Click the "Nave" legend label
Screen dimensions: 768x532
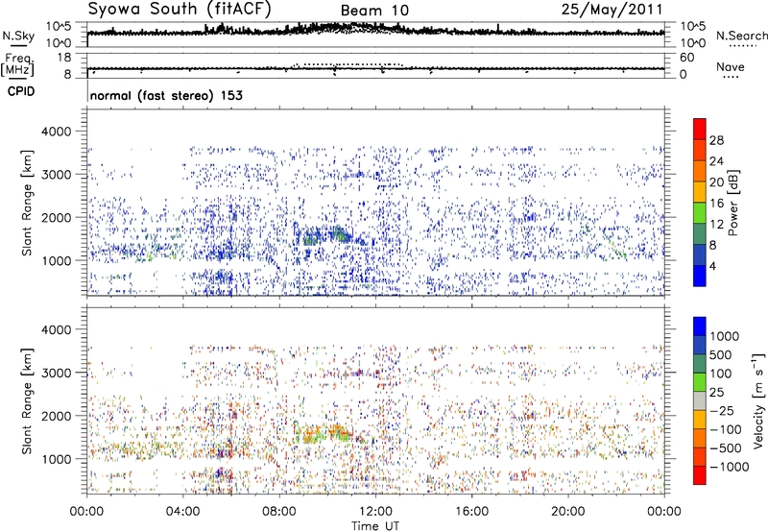coord(731,67)
